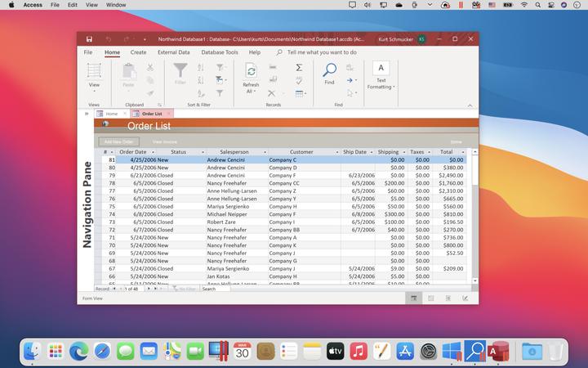
Task: Switch to Design View in status bar
Action: point(465,298)
